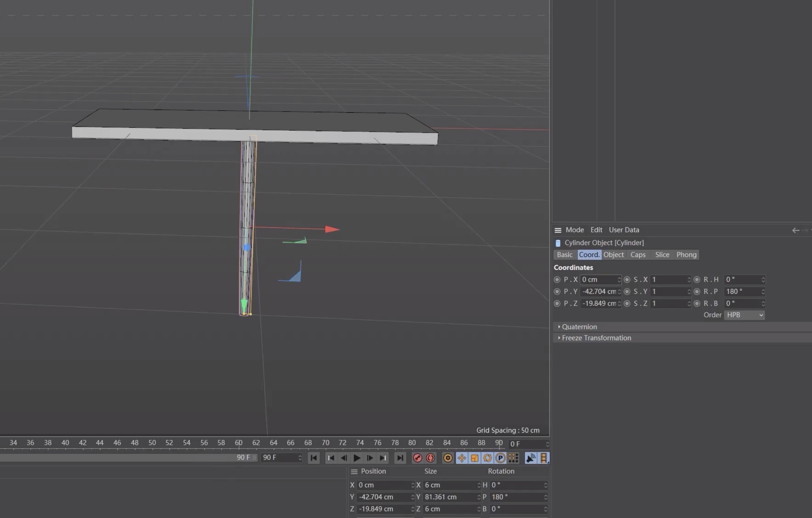The image size is (812, 518).
Task: Expand the Freeze Transformation section
Action: pos(683,338)
